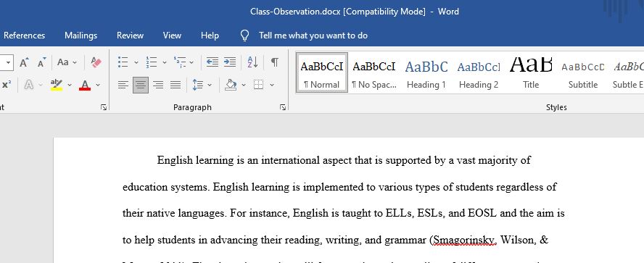Open the Review tab

(x=131, y=36)
